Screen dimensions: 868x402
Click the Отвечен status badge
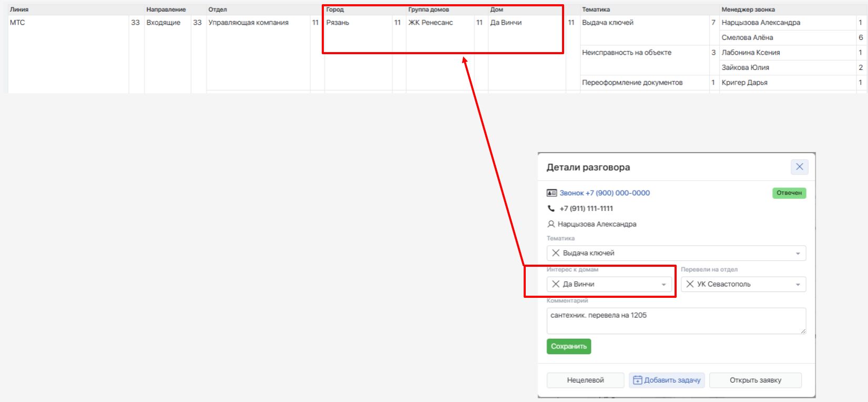pos(789,193)
